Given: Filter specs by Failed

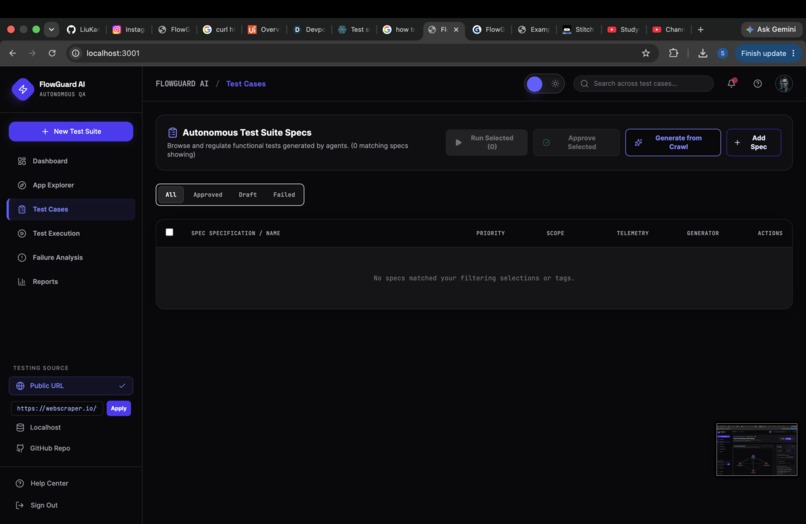Looking at the screenshot, I should coord(284,195).
